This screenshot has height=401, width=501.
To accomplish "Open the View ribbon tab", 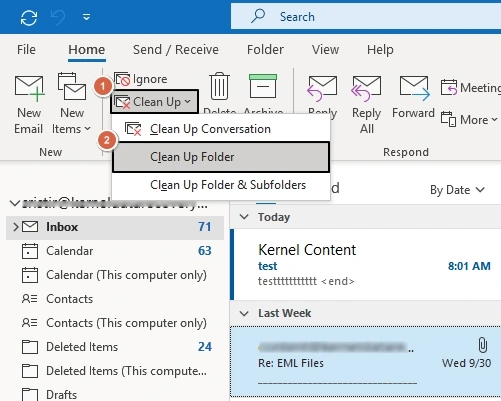I will coord(325,50).
